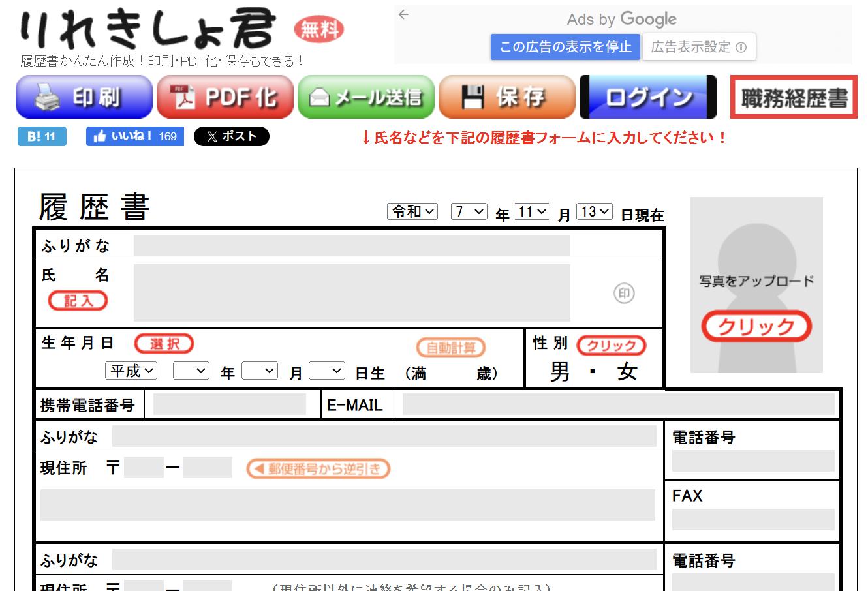Go back using ad arrow icon

pyautogui.click(x=404, y=15)
